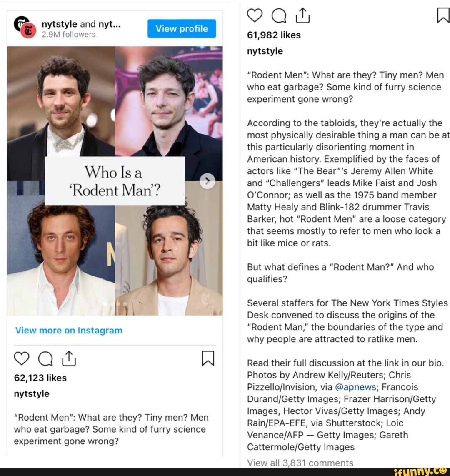This screenshot has height=476, width=450.
Task: Click the View profile button
Action: point(182,28)
